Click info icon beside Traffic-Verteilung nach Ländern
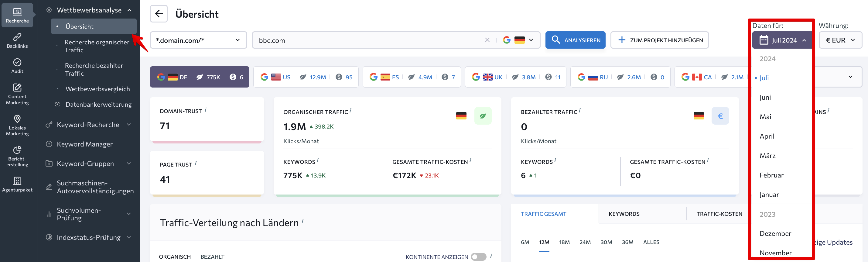Viewport: 868px width, 262px height. click(302, 221)
